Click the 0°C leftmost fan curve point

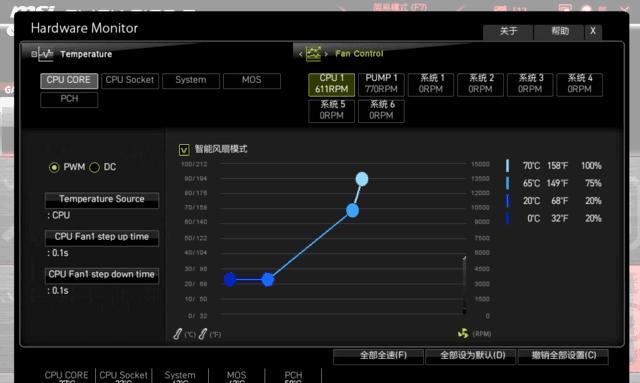click(230, 280)
